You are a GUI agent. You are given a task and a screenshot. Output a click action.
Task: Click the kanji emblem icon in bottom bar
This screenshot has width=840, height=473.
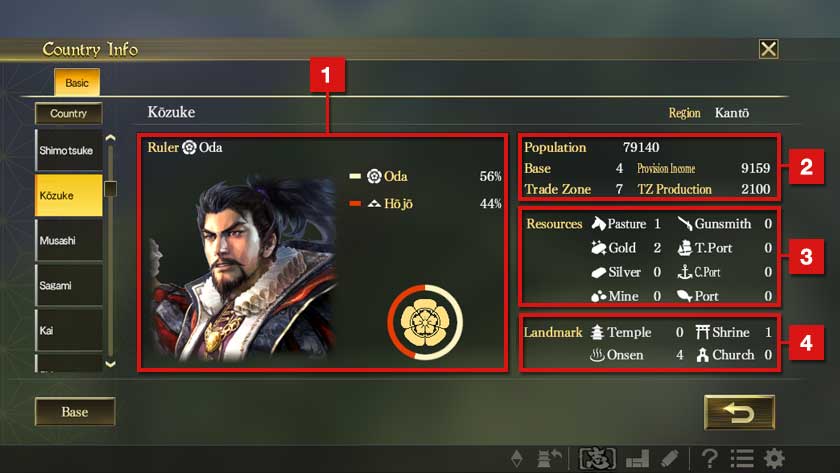597,459
